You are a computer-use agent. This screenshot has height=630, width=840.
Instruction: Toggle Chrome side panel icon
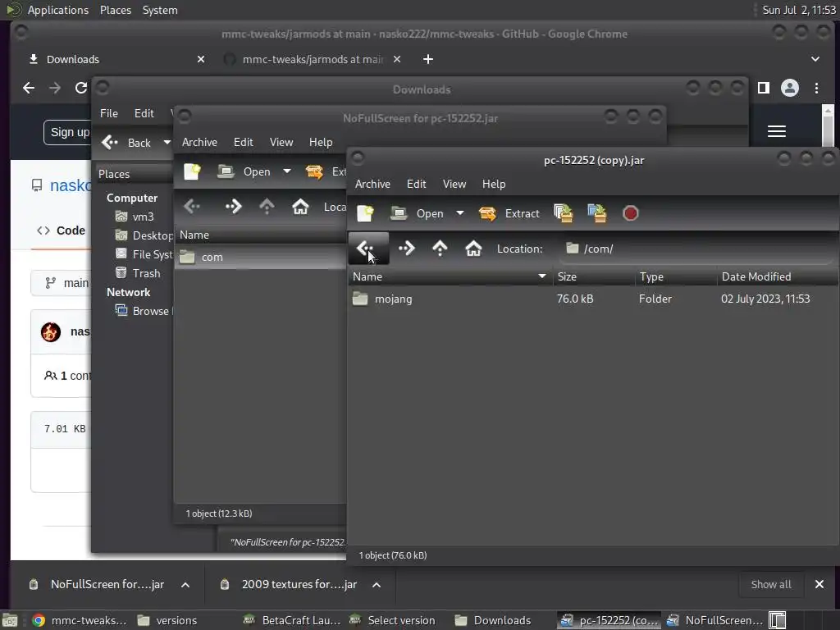coord(764,88)
